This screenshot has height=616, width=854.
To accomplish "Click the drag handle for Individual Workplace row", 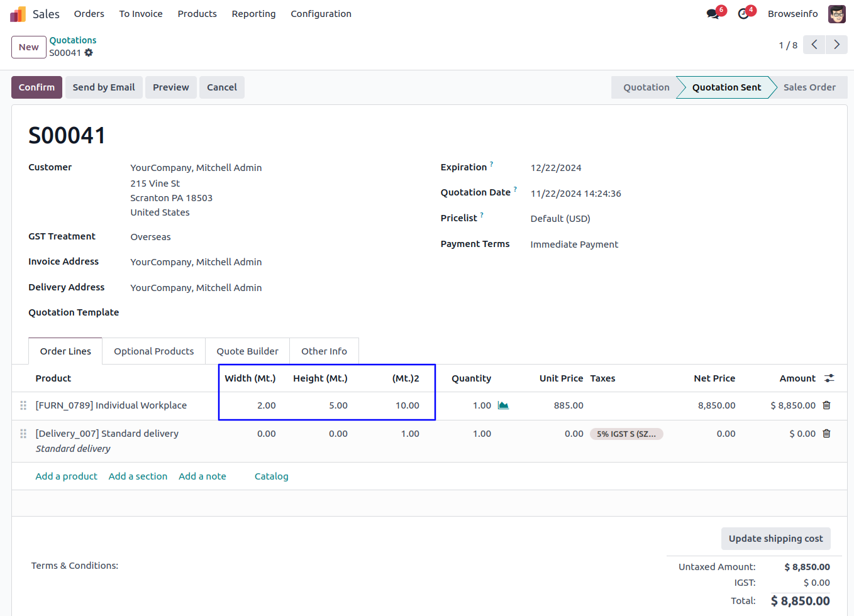I will (23, 405).
